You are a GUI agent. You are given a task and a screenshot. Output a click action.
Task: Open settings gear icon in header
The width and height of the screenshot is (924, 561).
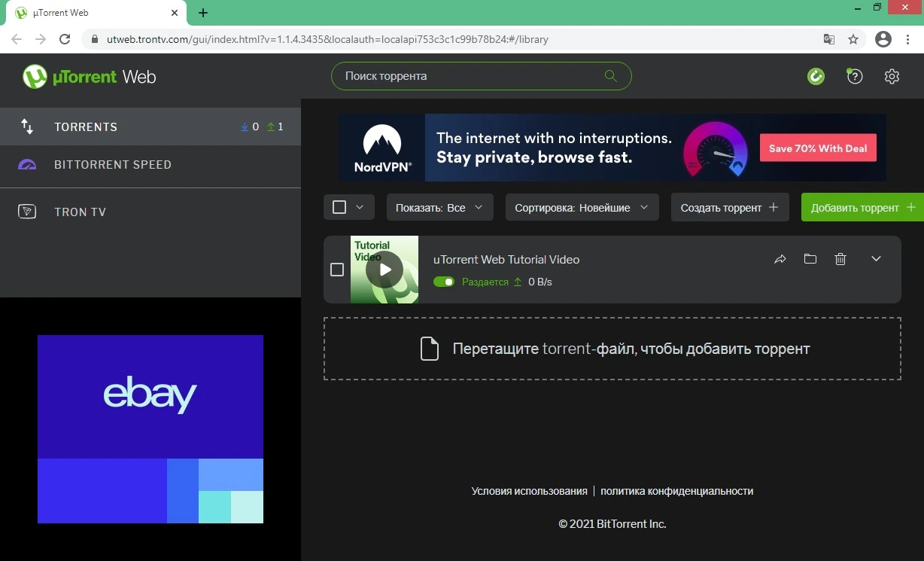[x=892, y=76]
